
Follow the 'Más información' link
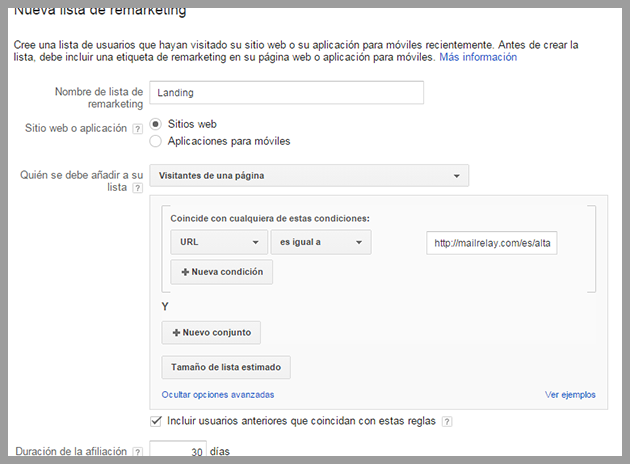coord(478,57)
